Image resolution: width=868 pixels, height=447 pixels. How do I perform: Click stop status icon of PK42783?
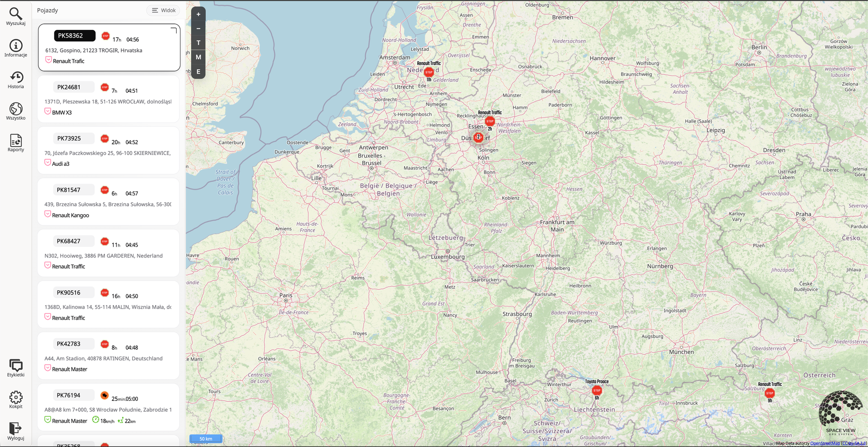(105, 344)
